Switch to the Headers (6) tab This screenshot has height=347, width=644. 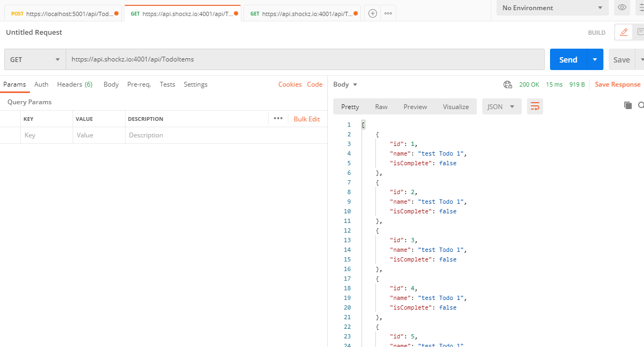(x=75, y=84)
